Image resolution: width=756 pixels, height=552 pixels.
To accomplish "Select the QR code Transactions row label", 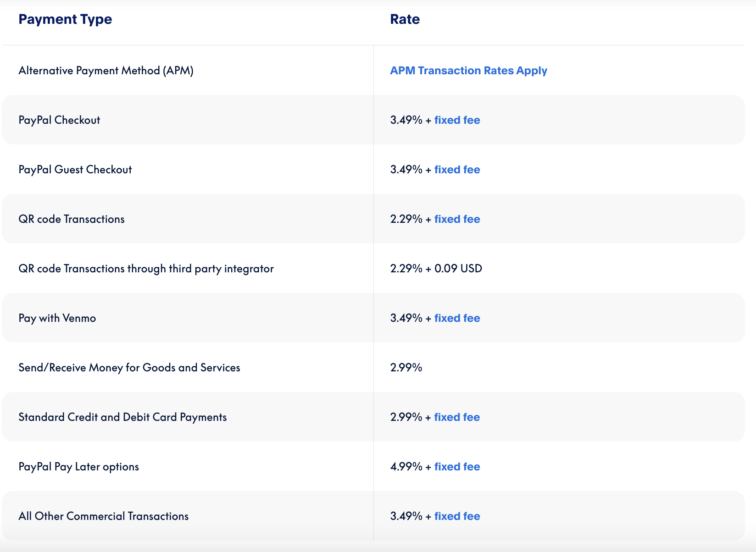I will click(72, 219).
